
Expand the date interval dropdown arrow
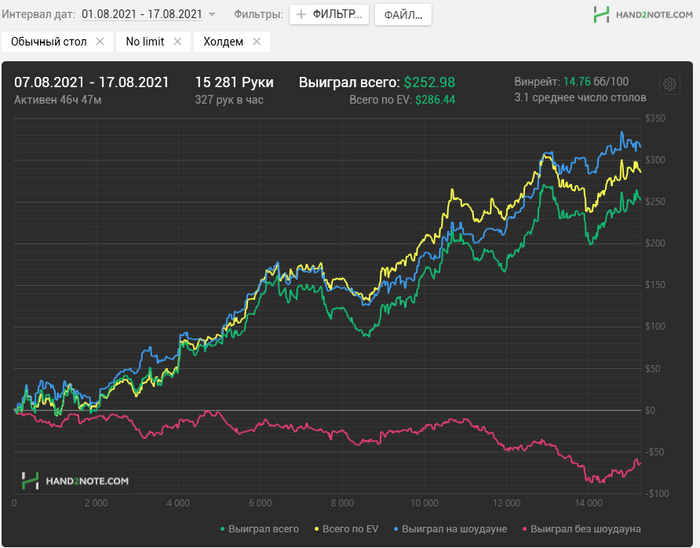tap(212, 15)
